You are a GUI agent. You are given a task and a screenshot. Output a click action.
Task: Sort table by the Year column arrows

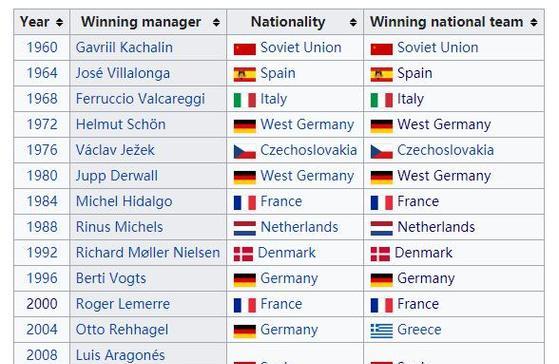coord(60,22)
